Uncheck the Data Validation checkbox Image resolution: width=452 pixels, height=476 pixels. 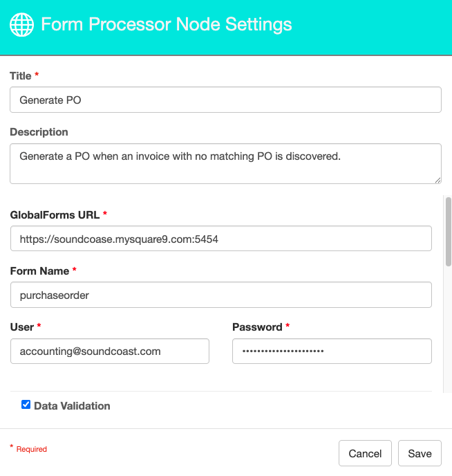(26, 405)
